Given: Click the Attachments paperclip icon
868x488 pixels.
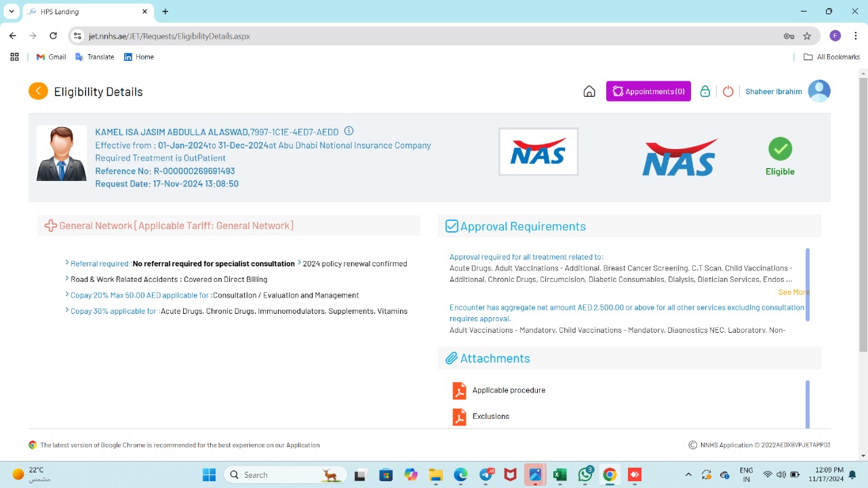Looking at the screenshot, I should 452,359.
